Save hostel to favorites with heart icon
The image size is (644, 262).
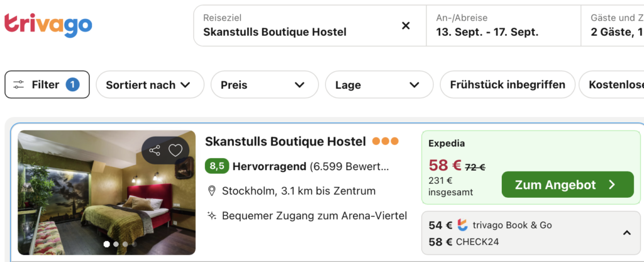[175, 151]
